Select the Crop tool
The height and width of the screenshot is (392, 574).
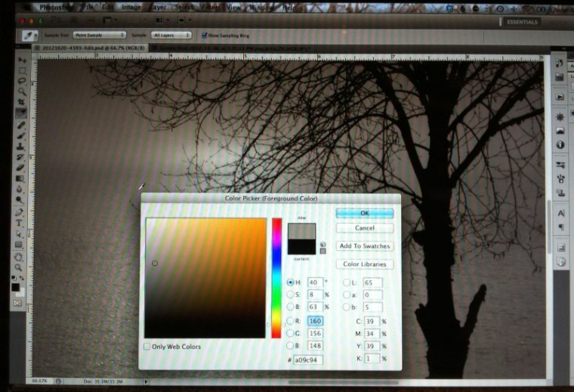tap(22, 102)
